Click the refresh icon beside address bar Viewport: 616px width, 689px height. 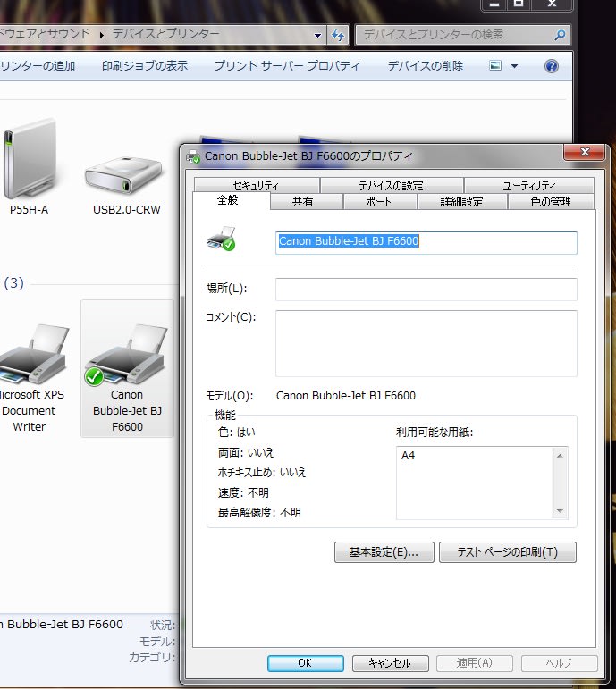point(338,35)
